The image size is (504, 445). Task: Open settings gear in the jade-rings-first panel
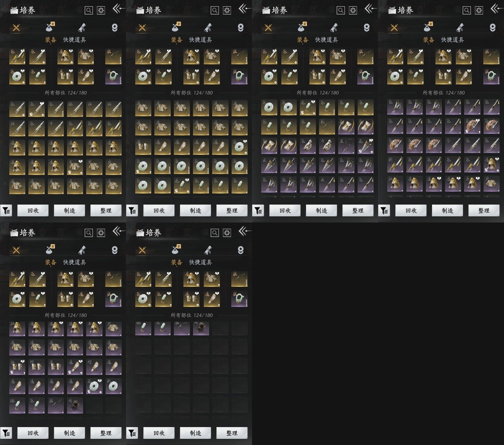(x=353, y=11)
